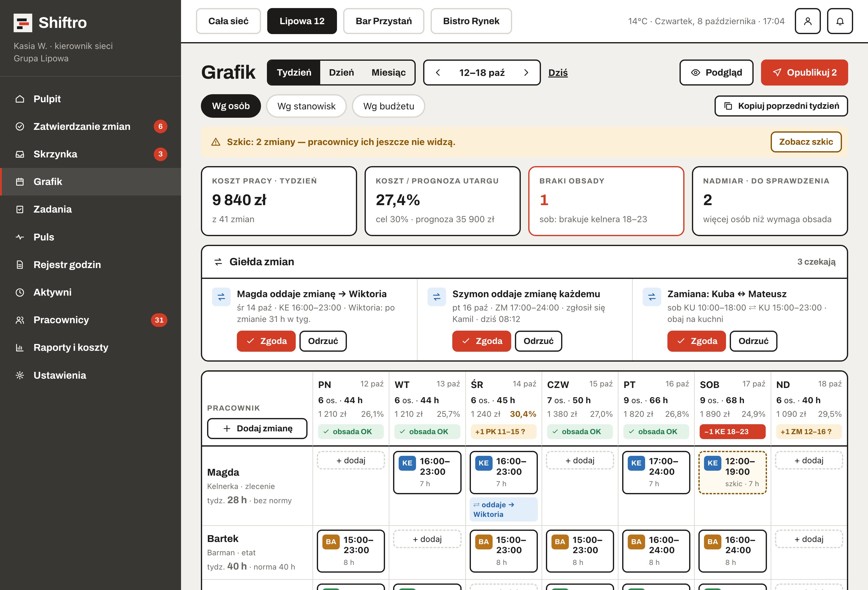Open the Podgląd preview
This screenshot has width=868, height=590.
click(x=716, y=73)
